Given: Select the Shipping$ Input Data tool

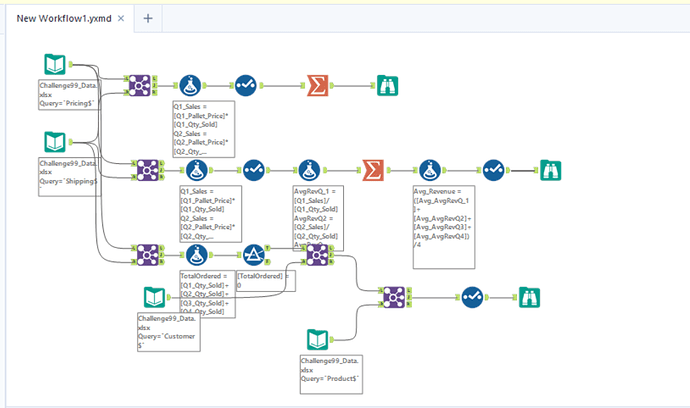Looking at the screenshot, I should [x=54, y=142].
